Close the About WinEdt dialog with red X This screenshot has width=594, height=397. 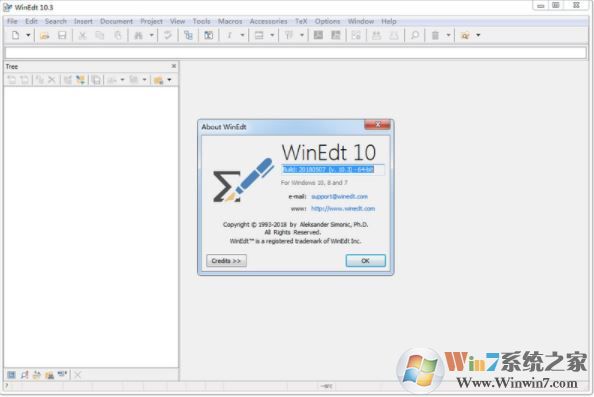[x=377, y=124]
